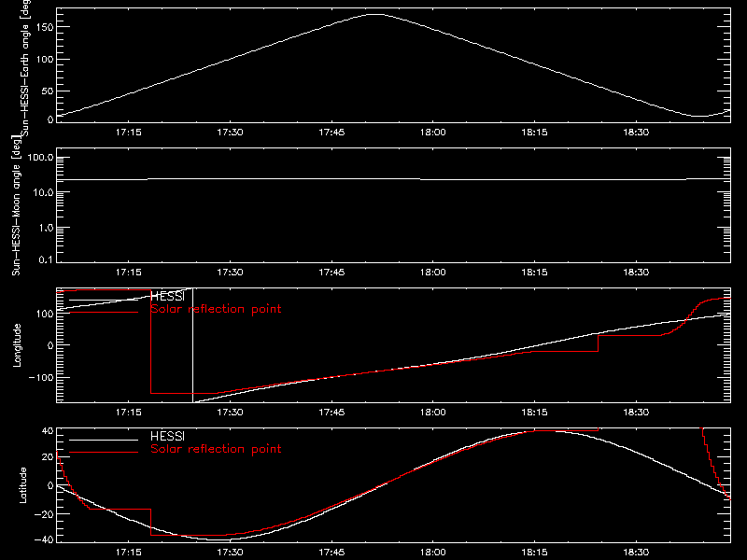Screen dimensions: 747x560
Task: Click 18:15 tick under Longitude plot
Action: pyautogui.click(x=534, y=413)
